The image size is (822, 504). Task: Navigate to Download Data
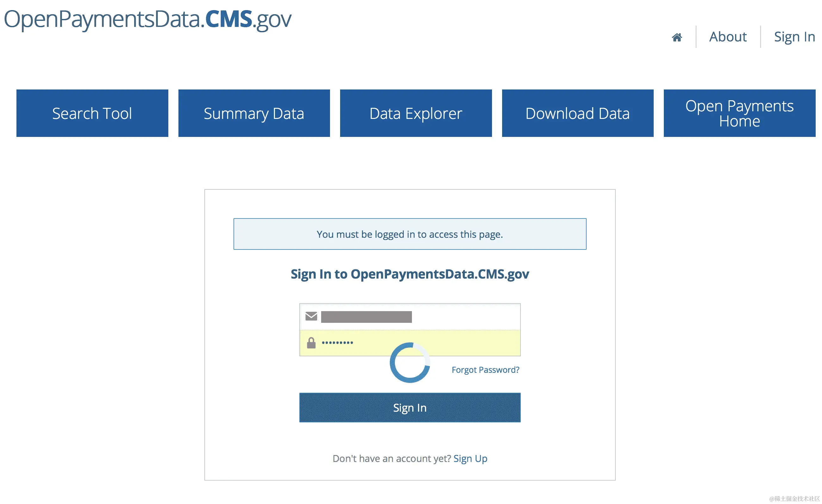pos(577,113)
